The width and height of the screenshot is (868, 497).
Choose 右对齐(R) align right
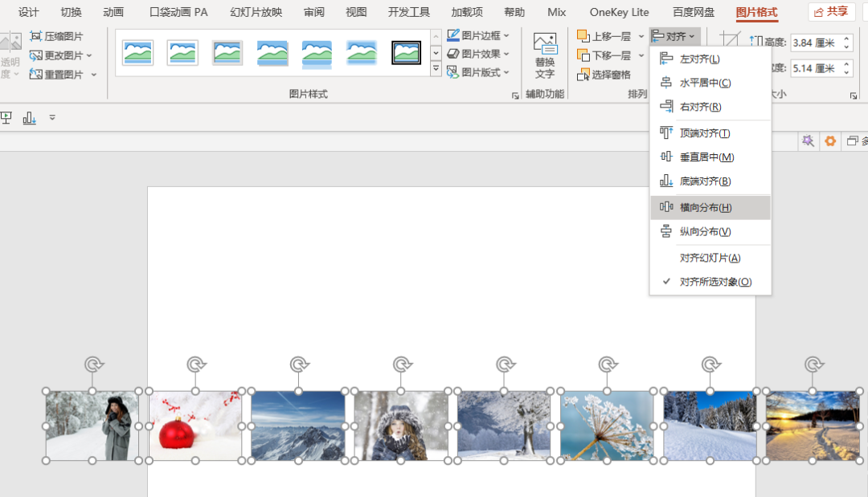[710, 107]
